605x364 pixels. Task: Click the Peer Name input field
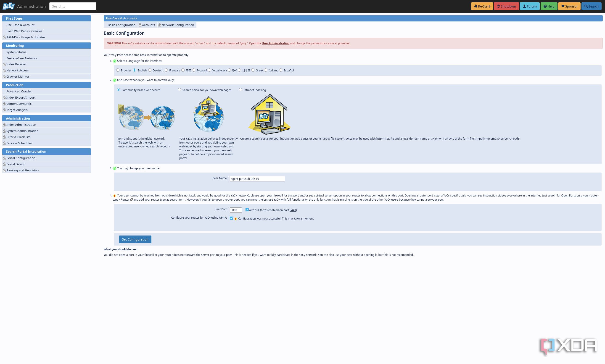click(257, 178)
